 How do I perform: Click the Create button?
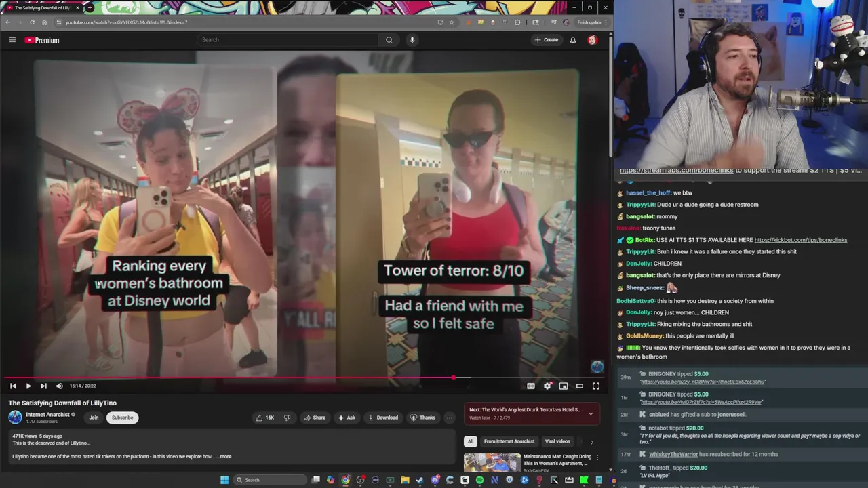(x=546, y=40)
